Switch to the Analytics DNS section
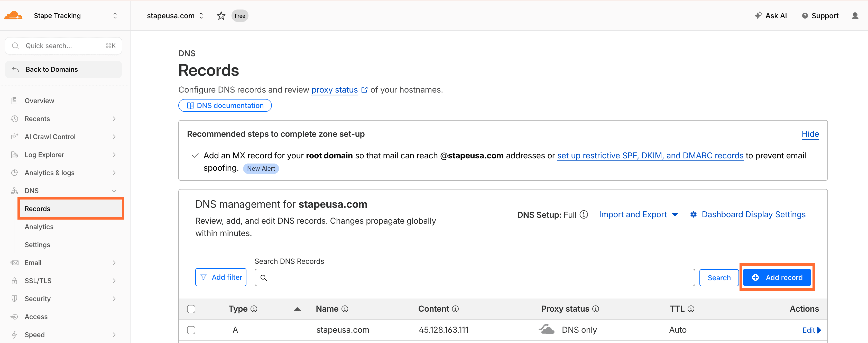 (39, 227)
